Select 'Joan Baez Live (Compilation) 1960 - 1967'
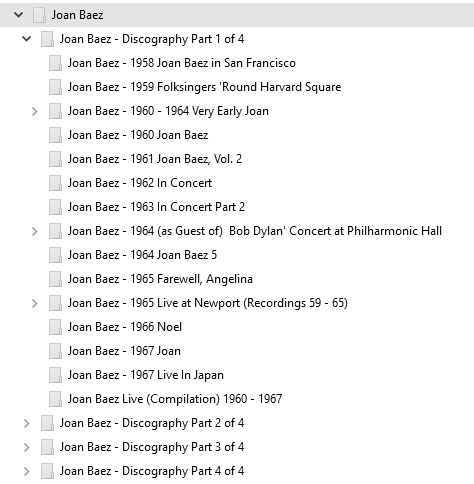Screen dimensions: 474x484 point(175,399)
